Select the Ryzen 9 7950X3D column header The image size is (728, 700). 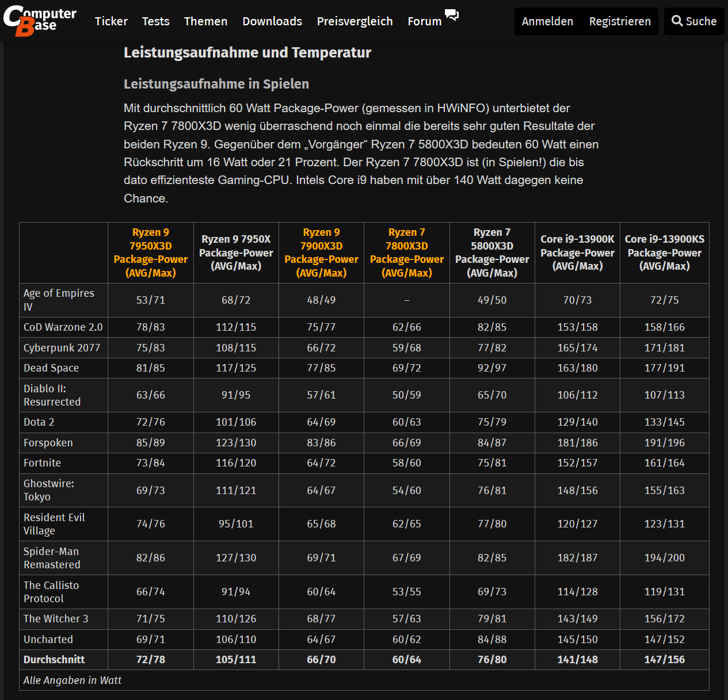[151, 253]
